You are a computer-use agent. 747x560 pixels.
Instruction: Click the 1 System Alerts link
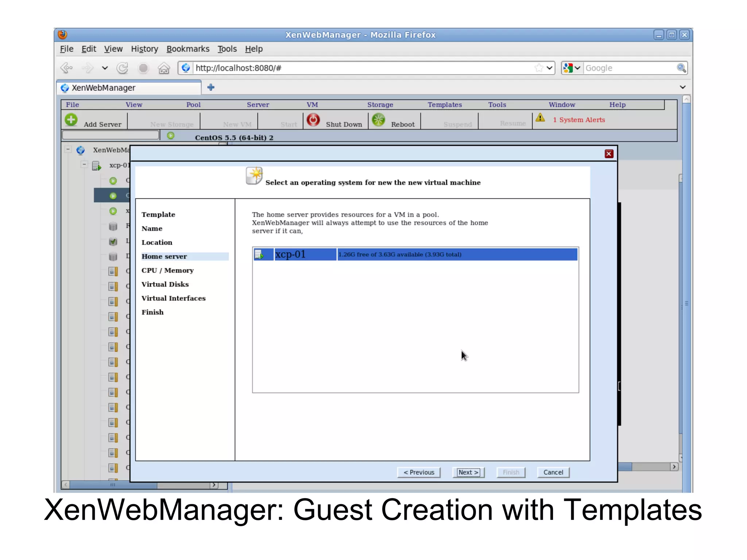tap(579, 120)
